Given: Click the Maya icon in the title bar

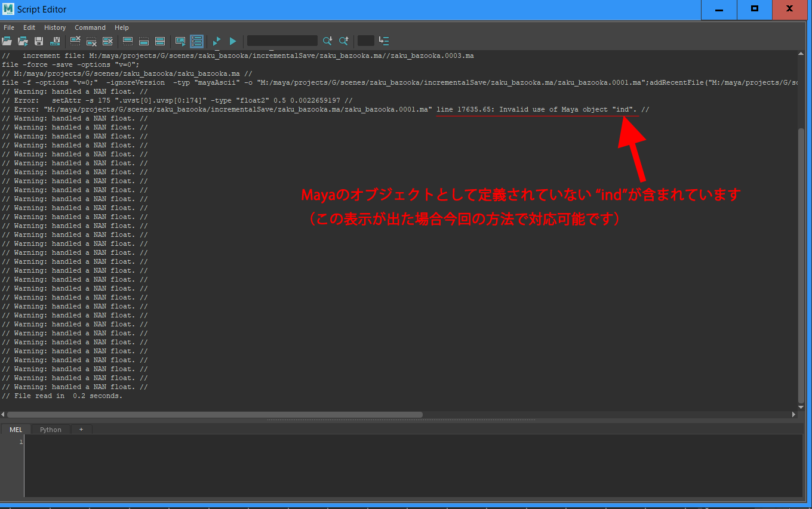Looking at the screenshot, I should pyautogui.click(x=8, y=9).
